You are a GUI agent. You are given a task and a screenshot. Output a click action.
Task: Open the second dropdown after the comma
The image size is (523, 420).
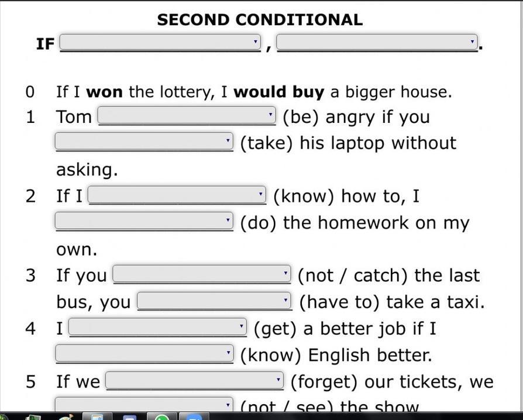coord(376,43)
